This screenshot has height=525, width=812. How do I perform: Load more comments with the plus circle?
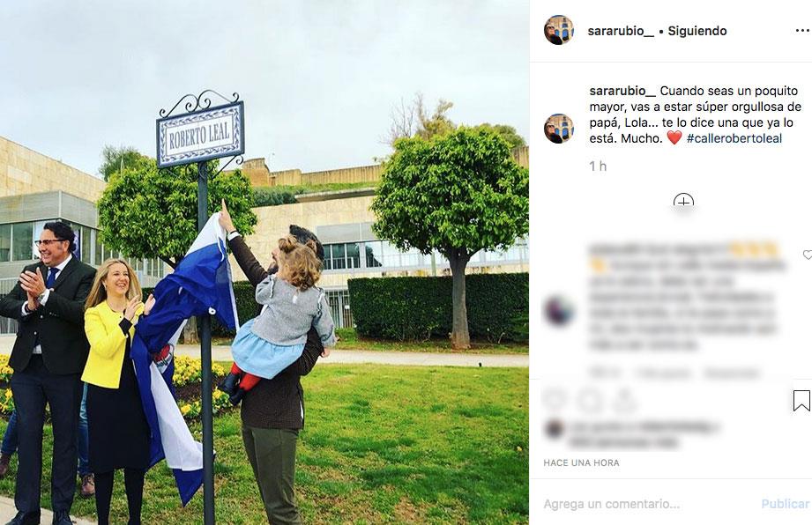pos(683,202)
